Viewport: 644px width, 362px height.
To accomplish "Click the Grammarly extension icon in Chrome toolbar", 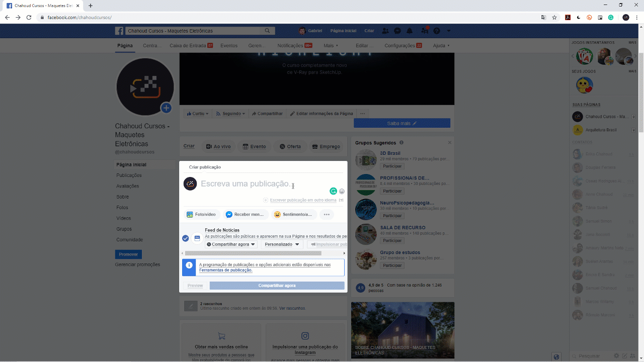I will click(611, 17).
